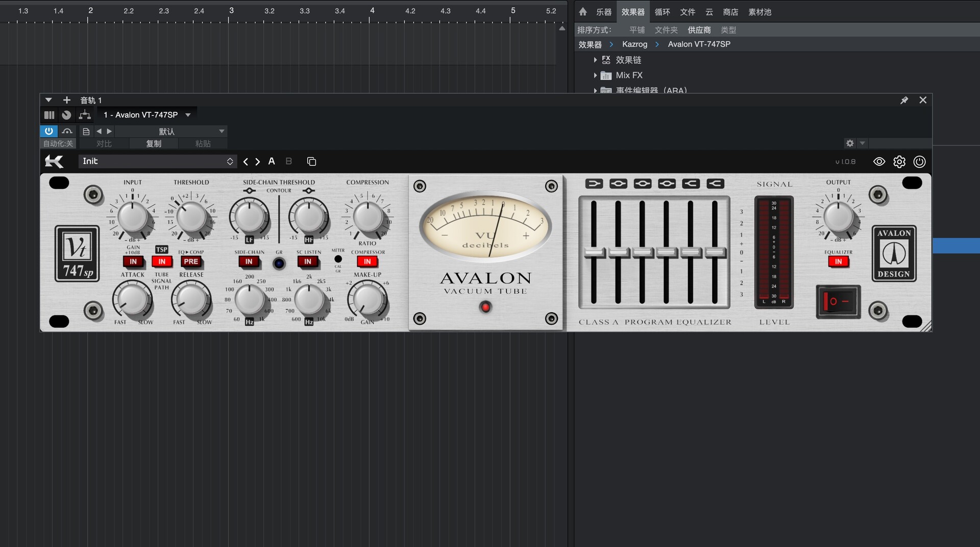Click the sixth EQ fader handle

715,252
